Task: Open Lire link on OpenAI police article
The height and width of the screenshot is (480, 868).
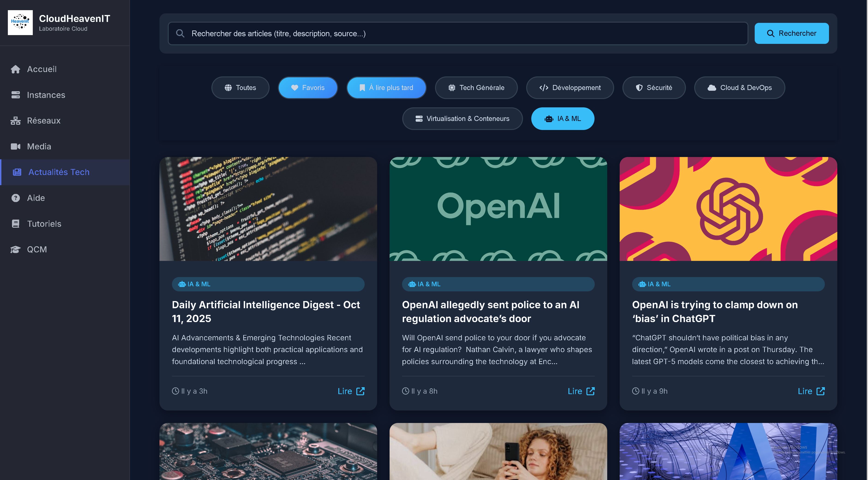Action: pyautogui.click(x=581, y=391)
